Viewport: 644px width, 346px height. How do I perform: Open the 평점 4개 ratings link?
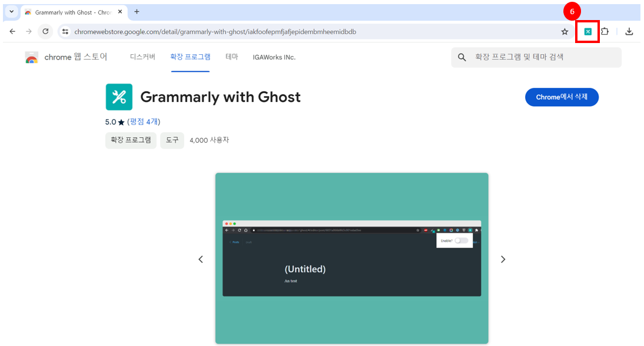(144, 122)
